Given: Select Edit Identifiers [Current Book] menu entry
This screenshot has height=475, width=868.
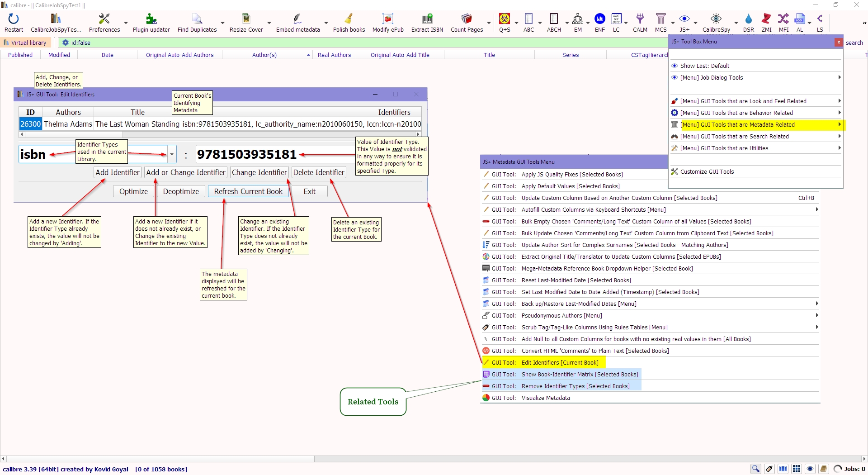Looking at the screenshot, I should point(559,363).
